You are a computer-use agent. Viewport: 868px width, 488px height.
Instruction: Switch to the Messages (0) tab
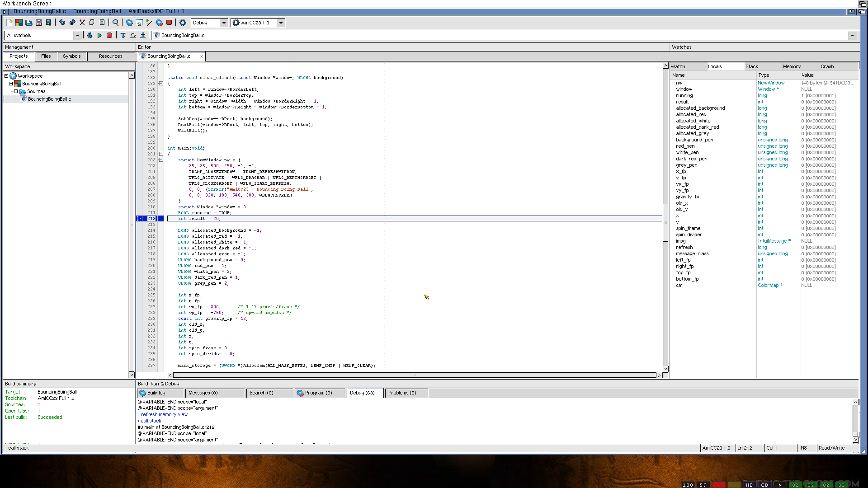pyautogui.click(x=215, y=393)
